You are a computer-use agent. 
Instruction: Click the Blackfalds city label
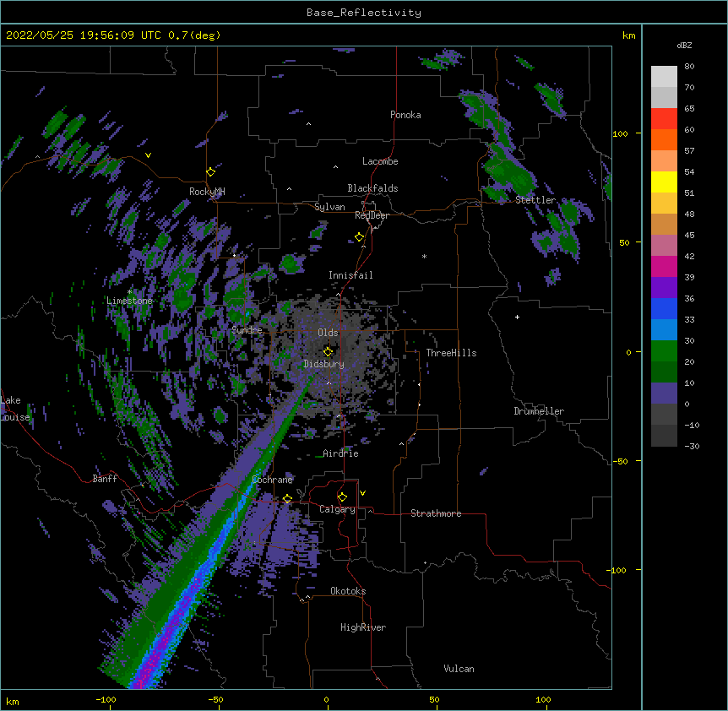coord(372,188)
